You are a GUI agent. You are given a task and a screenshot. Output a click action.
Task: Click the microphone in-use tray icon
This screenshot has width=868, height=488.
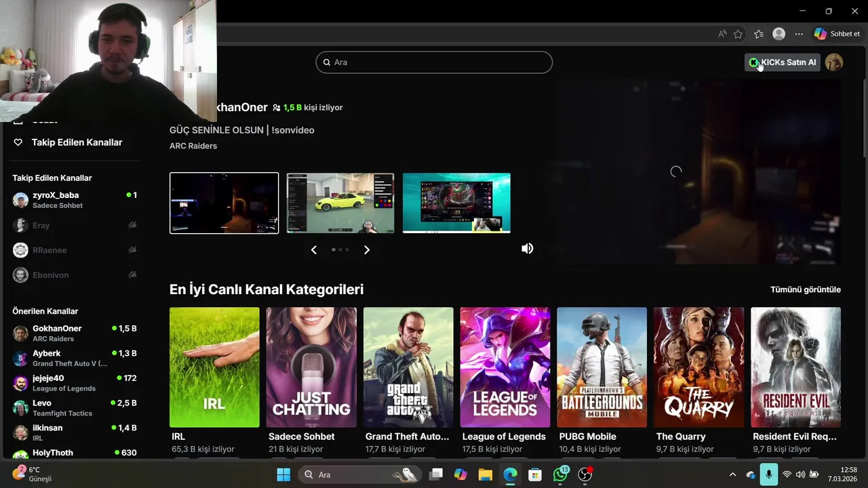(768, 474)
